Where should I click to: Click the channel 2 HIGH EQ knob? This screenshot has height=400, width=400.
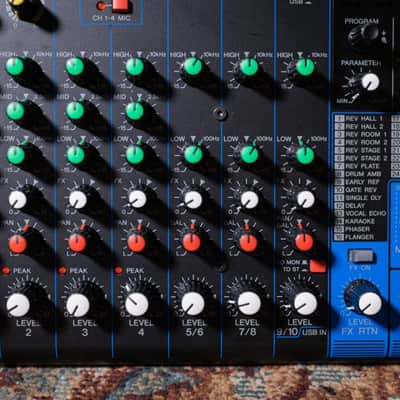click(x=15, y=66)
